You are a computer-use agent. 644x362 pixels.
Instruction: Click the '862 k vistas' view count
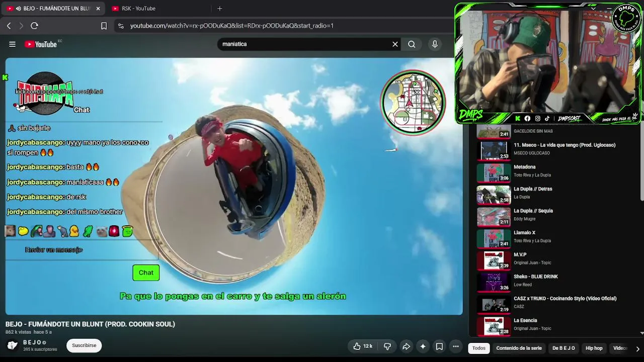pos(18,332)
